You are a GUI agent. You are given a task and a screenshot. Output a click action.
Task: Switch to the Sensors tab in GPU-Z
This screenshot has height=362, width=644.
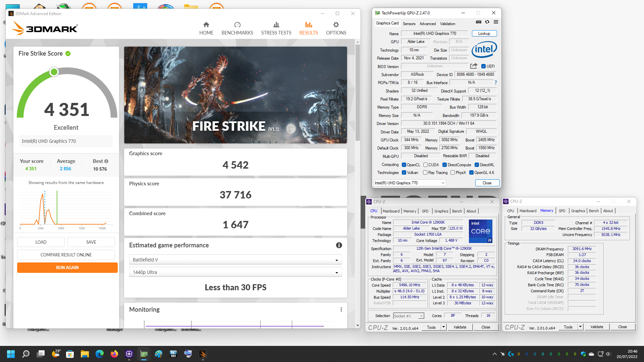tap(409, 24)
